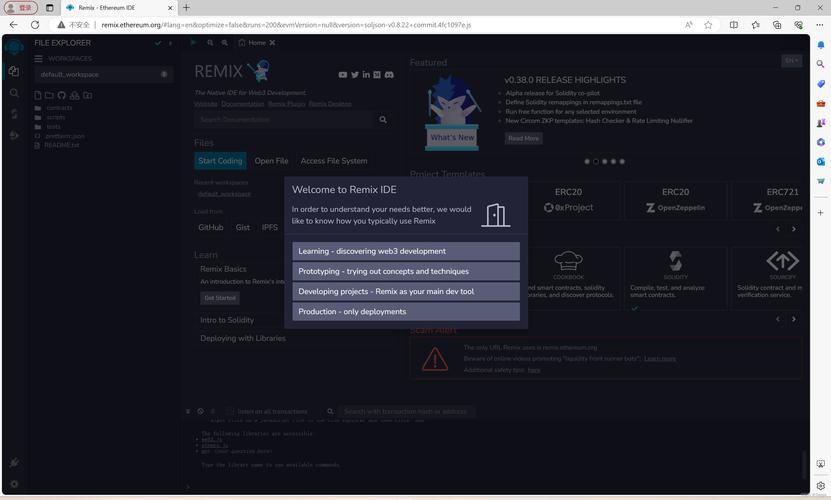The image size is (831, 500).
Task: Select Production - only deployments option
Action: point(406,312)
